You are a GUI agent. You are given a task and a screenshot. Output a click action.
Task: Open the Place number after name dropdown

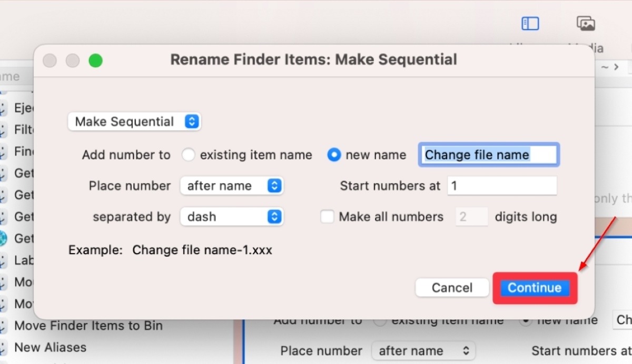[232, 186]
